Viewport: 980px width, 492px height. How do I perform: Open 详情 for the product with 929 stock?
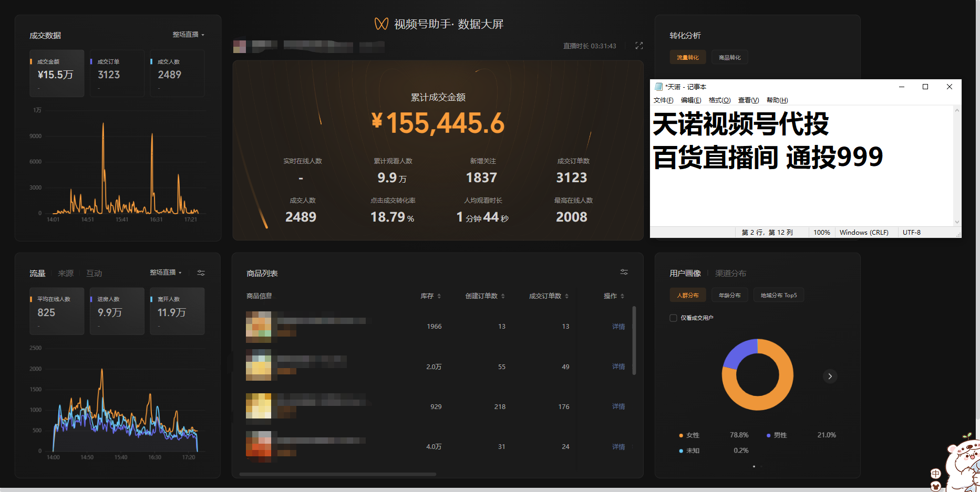(x=618, y=406)
